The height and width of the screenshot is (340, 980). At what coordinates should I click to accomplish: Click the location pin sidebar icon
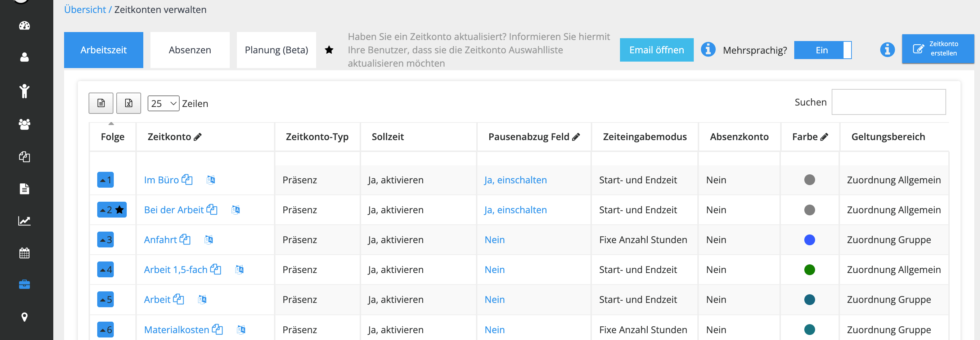(x=24, y=317)
